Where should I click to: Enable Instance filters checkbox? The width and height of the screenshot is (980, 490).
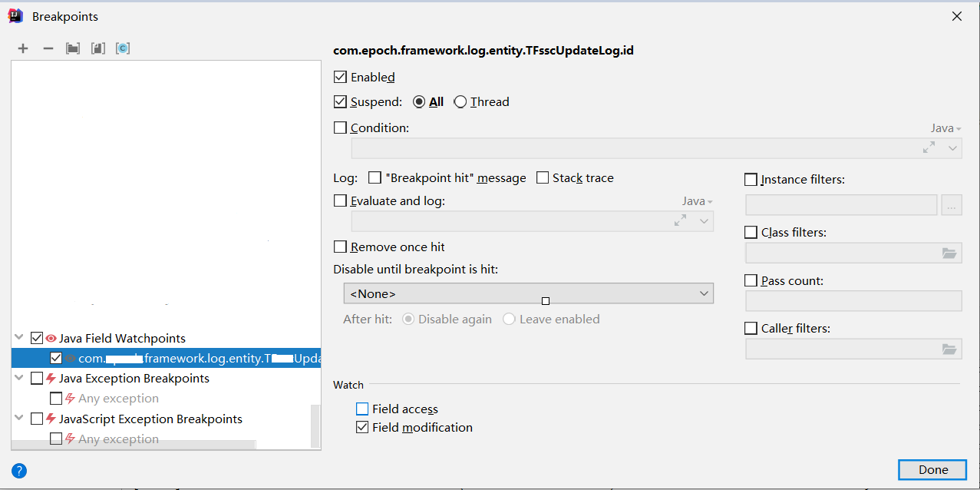tap(751, 179)
